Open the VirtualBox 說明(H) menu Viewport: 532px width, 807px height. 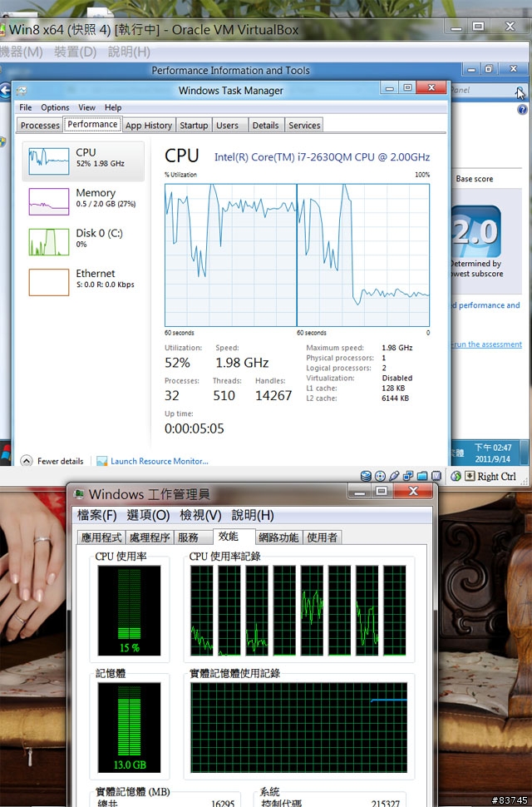click(x=129, y=52)
